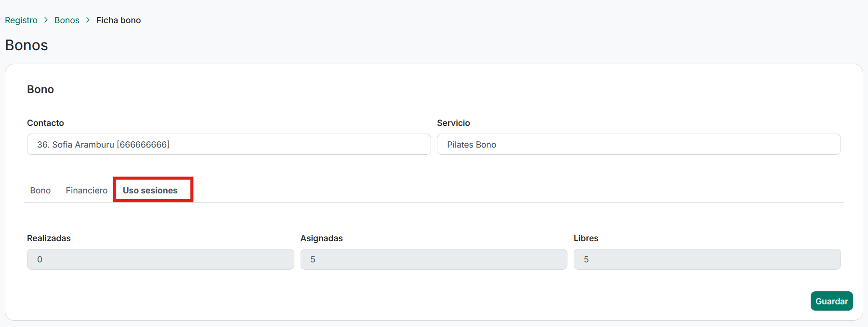
Task: Click the Asignadas sessions field
Action: pos(434,259)
